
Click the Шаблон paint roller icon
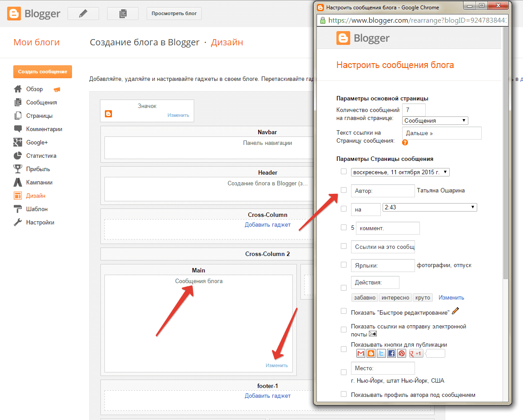tap(18, 209)
